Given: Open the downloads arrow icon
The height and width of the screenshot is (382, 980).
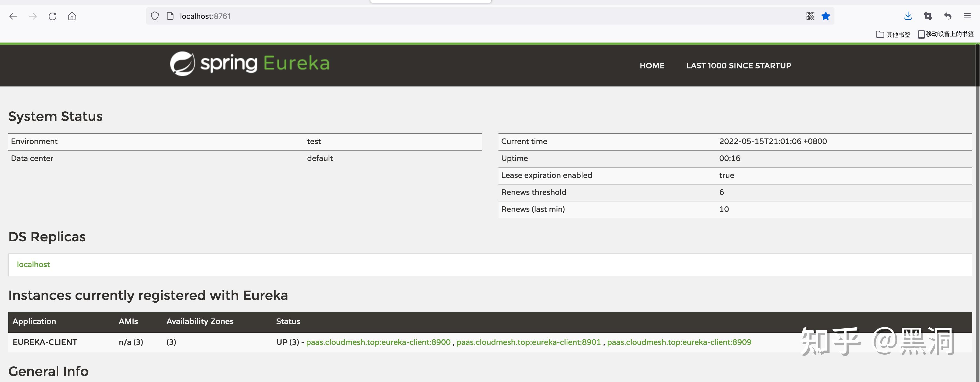Looking at the screenshot, I should click(x=908, y=16).
